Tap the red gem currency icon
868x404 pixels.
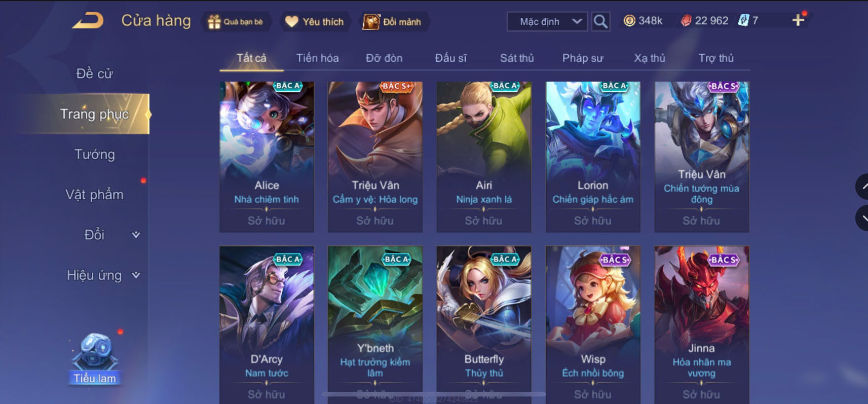coord(686,21)
